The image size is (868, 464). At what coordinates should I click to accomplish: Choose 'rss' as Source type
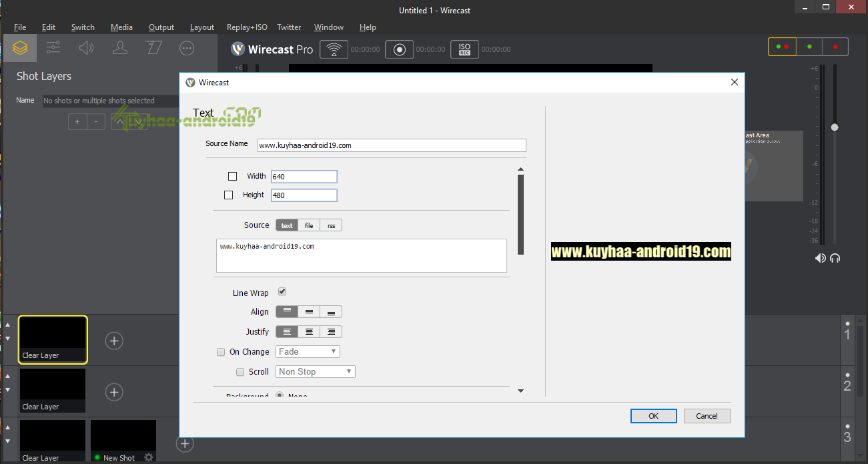click(x=331, y=225)
